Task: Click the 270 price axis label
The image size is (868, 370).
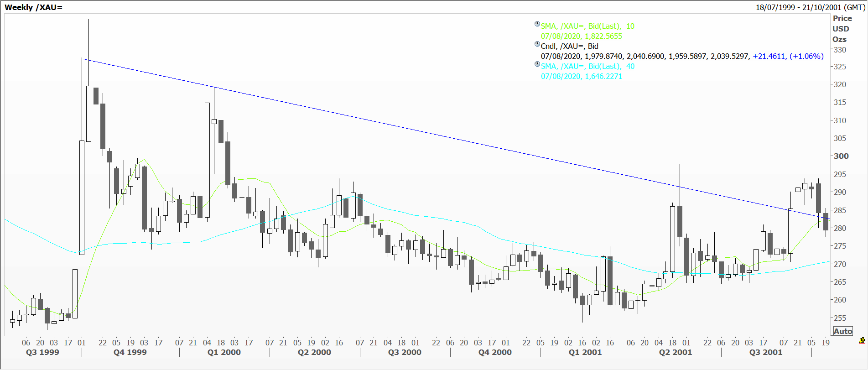Action: 840,264
